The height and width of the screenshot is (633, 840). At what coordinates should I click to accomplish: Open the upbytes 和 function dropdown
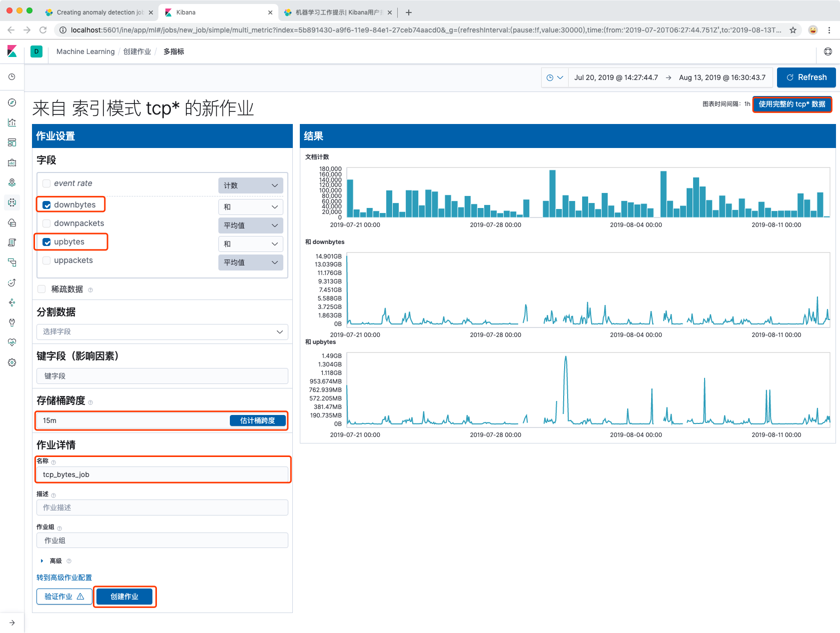coord(251,244)
